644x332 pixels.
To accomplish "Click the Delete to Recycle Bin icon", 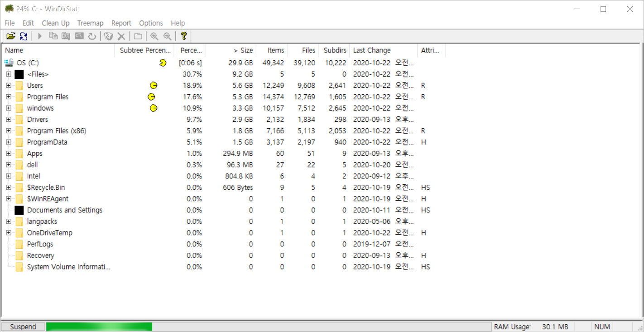I will pyautogui.click(x=108, y=36).
